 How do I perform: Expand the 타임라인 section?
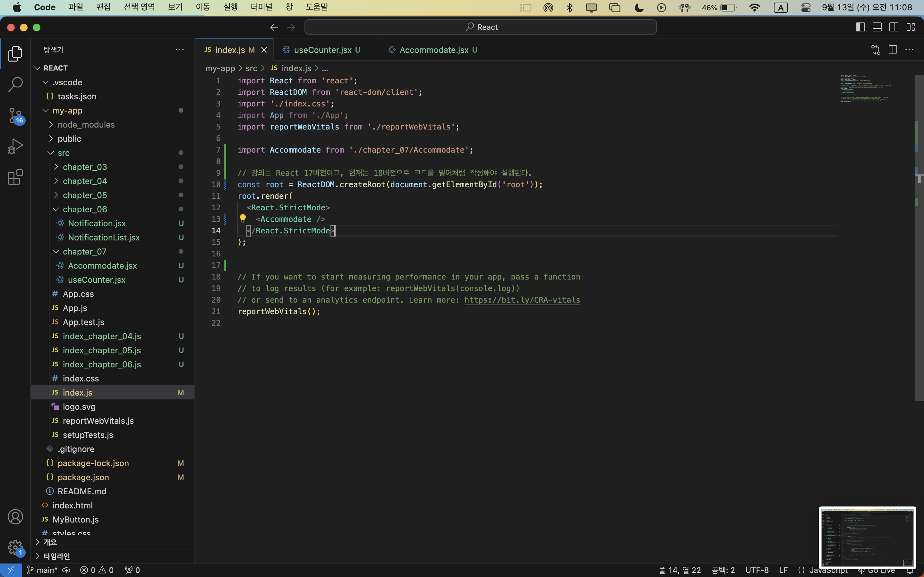point(56,556)
